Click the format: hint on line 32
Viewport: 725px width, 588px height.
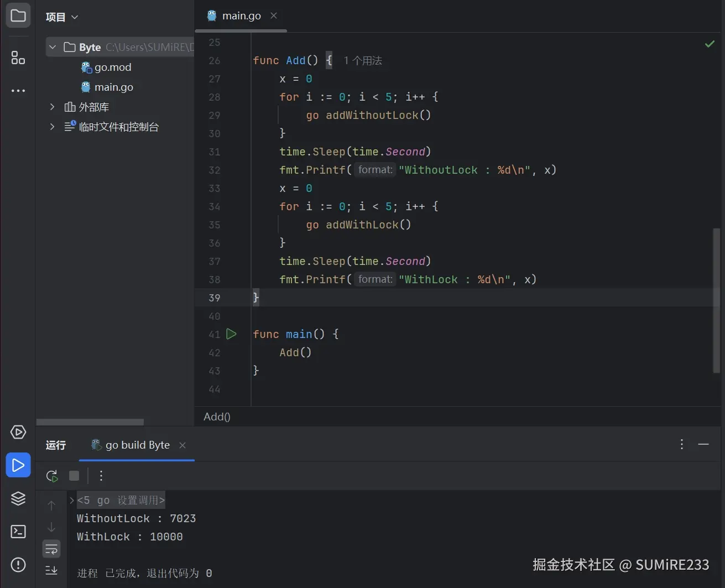coord(375,170)
